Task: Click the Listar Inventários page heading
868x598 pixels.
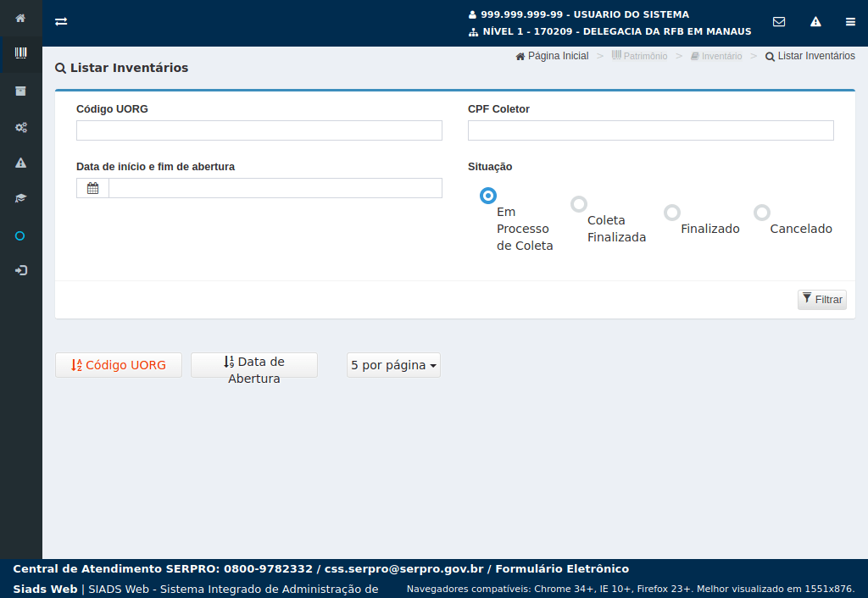Action: [x=122, y=68]
